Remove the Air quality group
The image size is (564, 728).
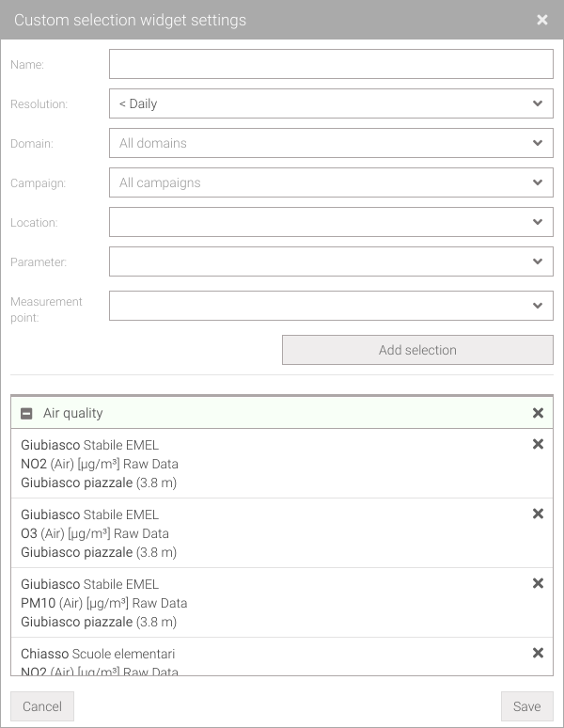coord(538,413)
